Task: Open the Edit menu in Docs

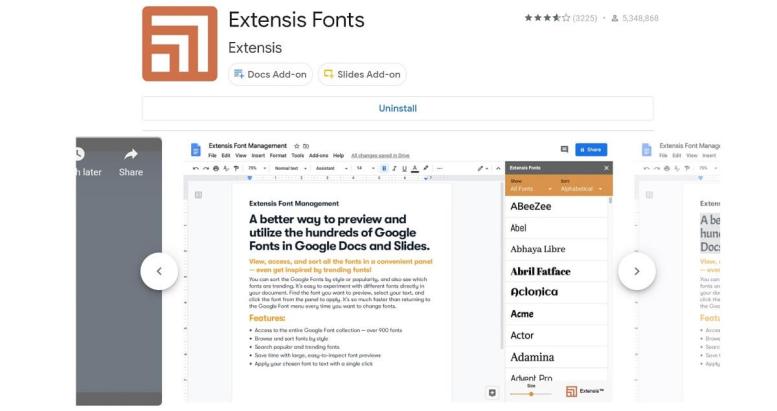Action: 226,155
